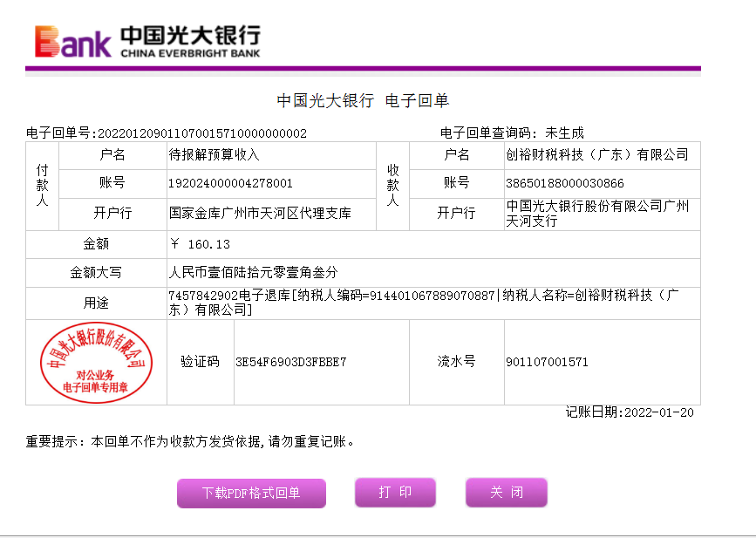The height and width of the screenshot is (538, 756).
Task: Select verification code 3E54F6903D3FBBE7
Action: pyautogui.click(x=290, y=362)
